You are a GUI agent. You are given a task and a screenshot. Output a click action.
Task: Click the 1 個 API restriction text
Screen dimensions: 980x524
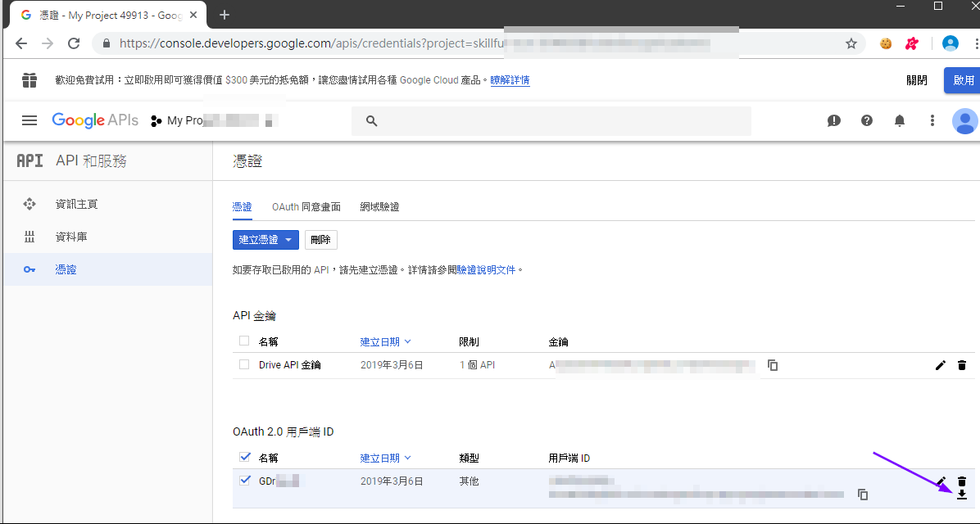(x=478, y=364)
